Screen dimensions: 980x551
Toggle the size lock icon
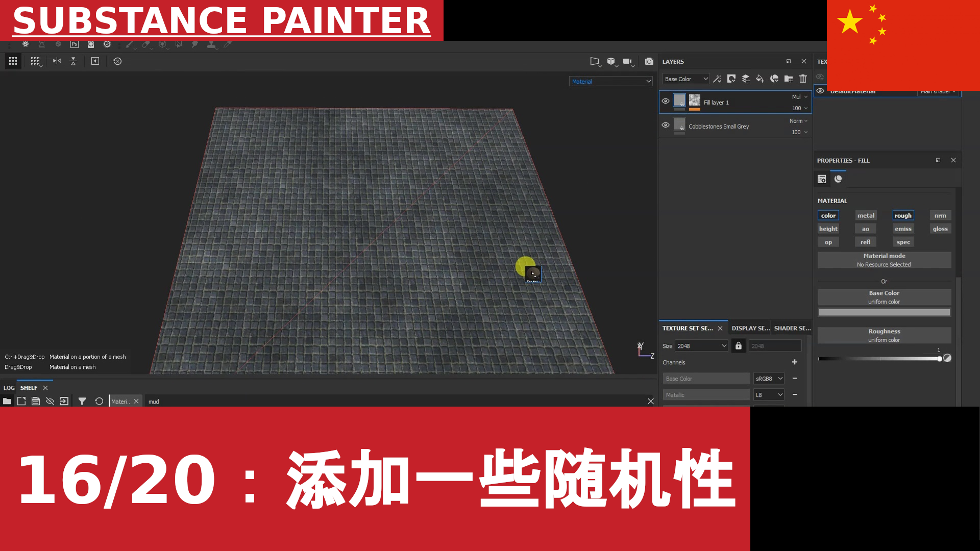tap(739, 346)
